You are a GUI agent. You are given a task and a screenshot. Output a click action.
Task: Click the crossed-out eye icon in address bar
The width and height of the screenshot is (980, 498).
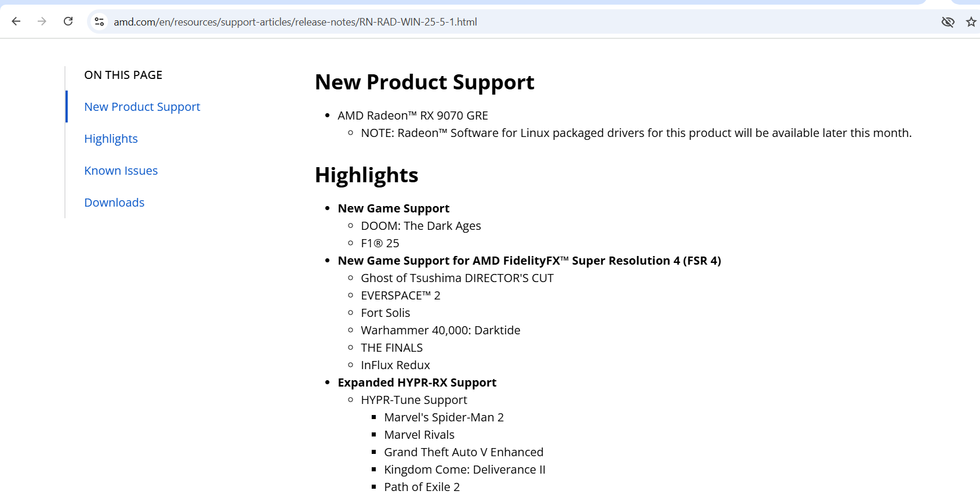tap(948, 22)
